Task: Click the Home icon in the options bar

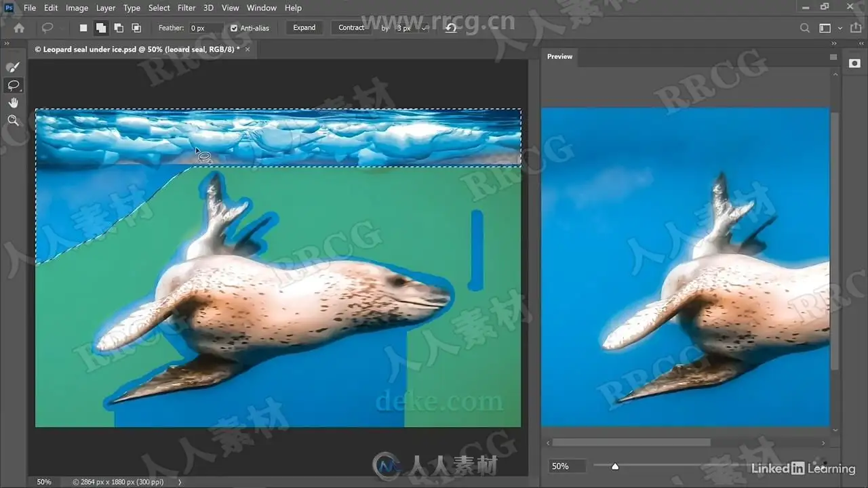Action: click(x=19, y=28)
